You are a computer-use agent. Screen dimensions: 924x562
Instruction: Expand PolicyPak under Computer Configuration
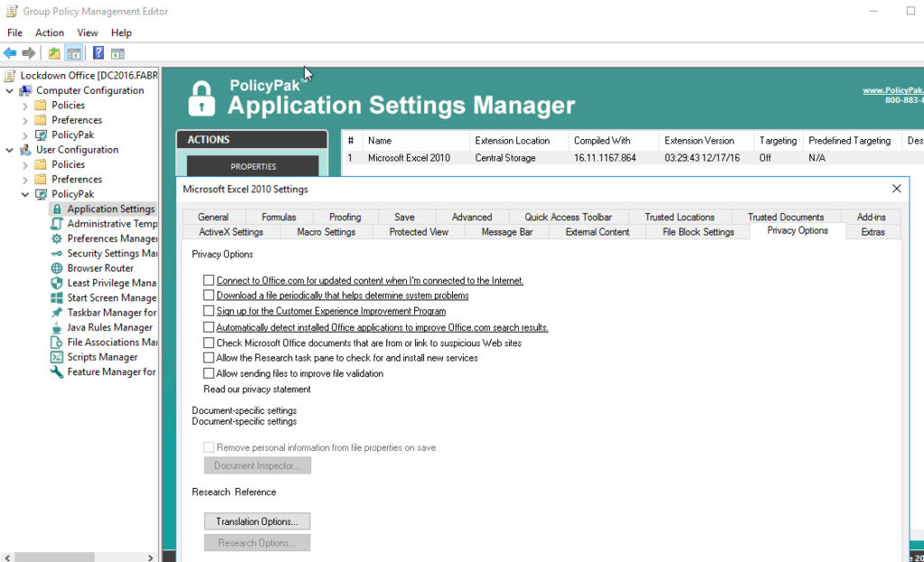tap(24, 135)
